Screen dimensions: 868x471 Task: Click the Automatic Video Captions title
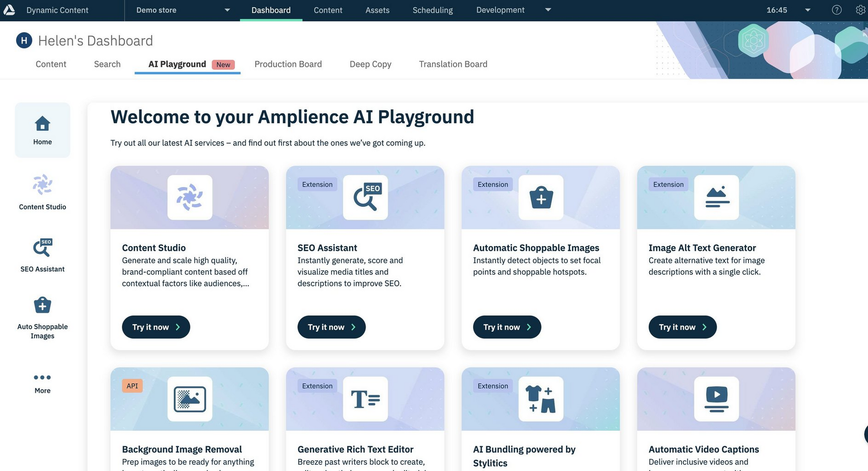pyautogui.click(x=704, y=449)
